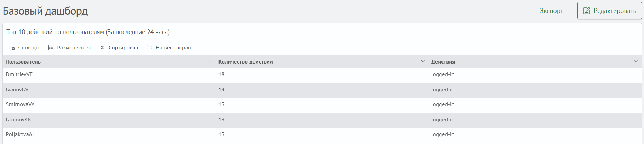Viewport: 644px width, 144px height.
Task: Click the Экспорт link
Action: point(551,11)
